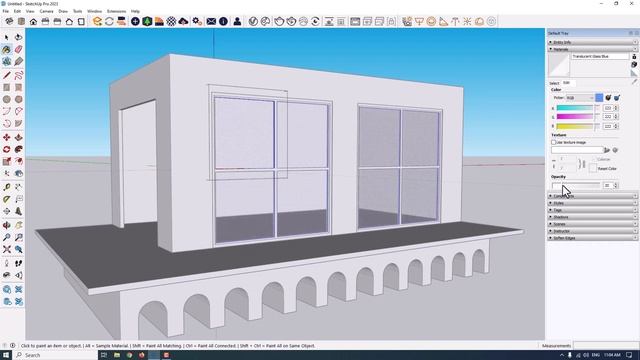Expand the Scenes panel
640x360 pixels.
pos(592,224)
